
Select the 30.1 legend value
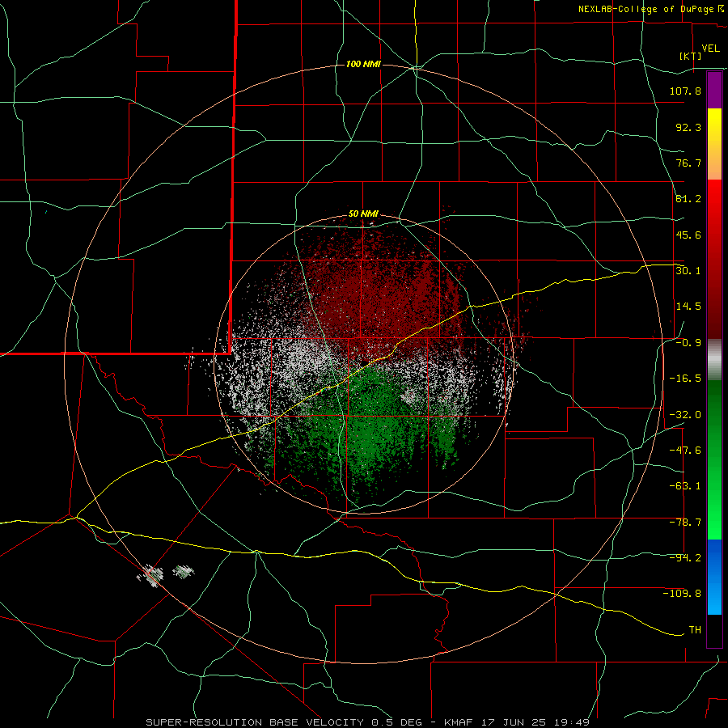pyautogui.click(x=688, y=271)
